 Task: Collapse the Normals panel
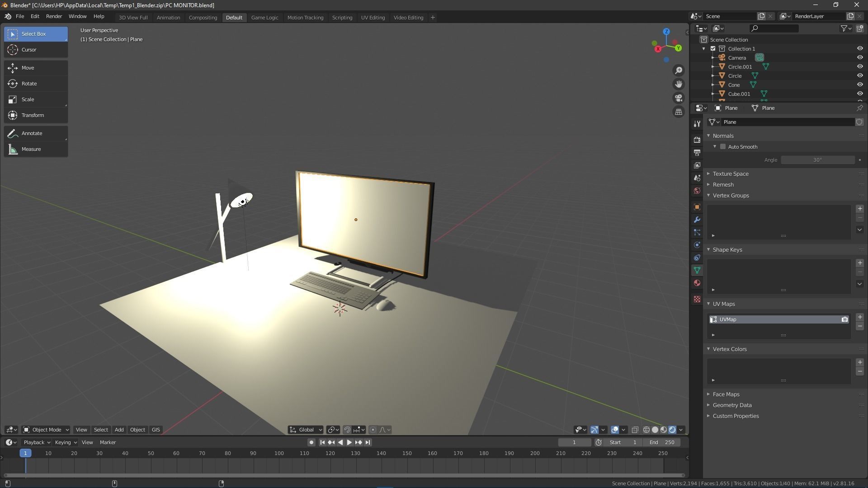(723, 136)
